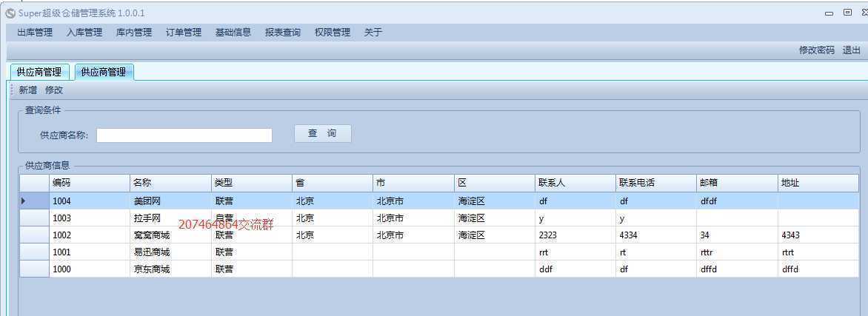This screenshot has height=316, width=868.
Task: Select row header for row 1002
Action: 34,235
